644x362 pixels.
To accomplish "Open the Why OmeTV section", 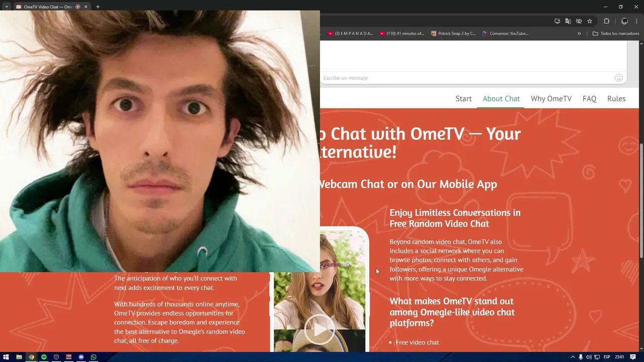I will (x=551, y=99).
